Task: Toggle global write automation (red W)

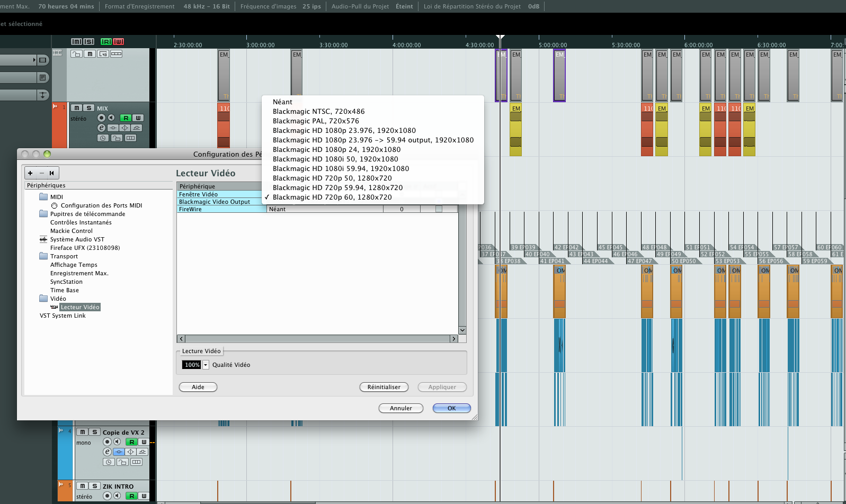Action: (118, 41)
